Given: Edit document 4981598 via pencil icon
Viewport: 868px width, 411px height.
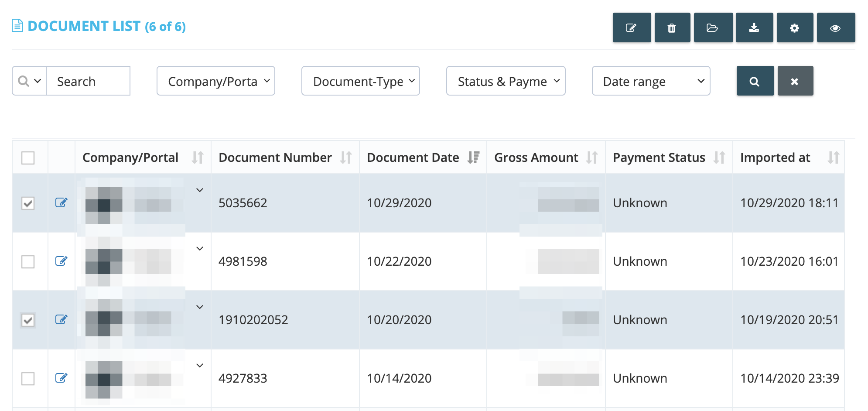Looking at the screenshot, I should pos(61,261).
